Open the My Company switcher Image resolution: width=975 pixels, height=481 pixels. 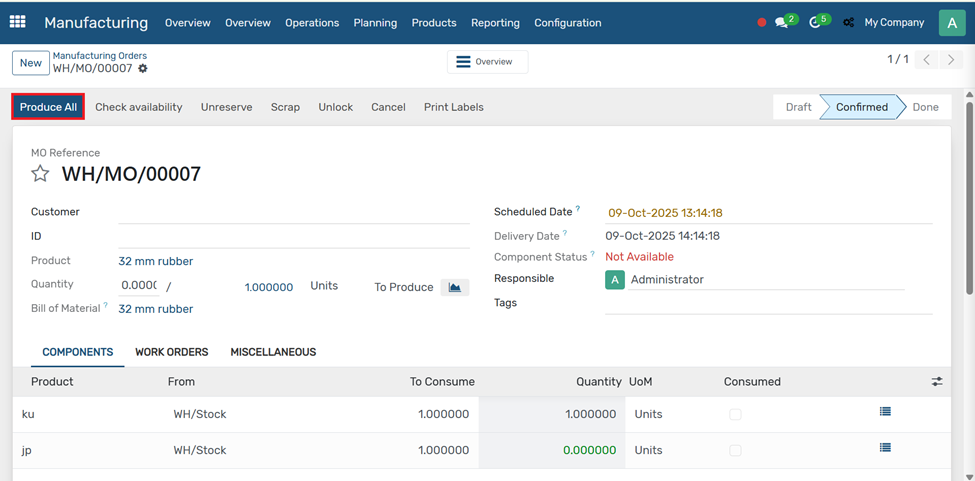[893, 23]
